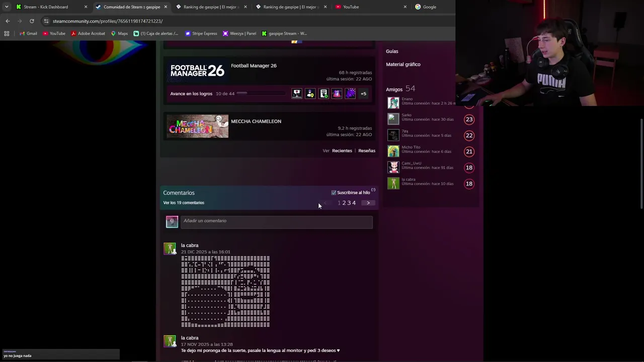Viewport: 644px width, 362px height.
Task: Open friend Micho Tito's avatar
Action: click(x=393, y=151)
